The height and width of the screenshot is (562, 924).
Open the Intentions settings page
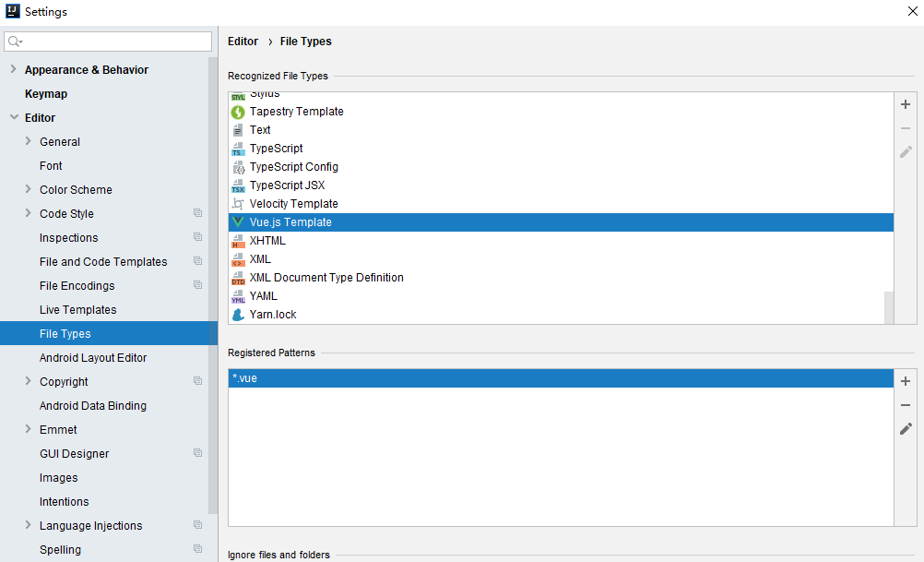[65, 502]
